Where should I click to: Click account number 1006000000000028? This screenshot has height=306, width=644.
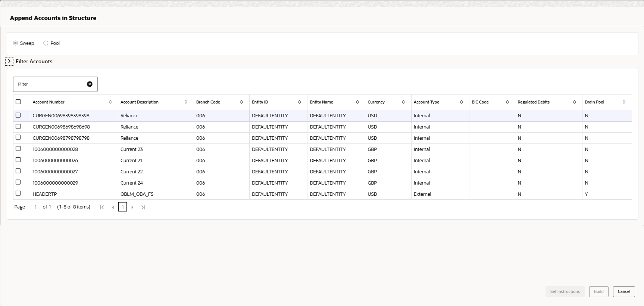[x=55, y=149]
